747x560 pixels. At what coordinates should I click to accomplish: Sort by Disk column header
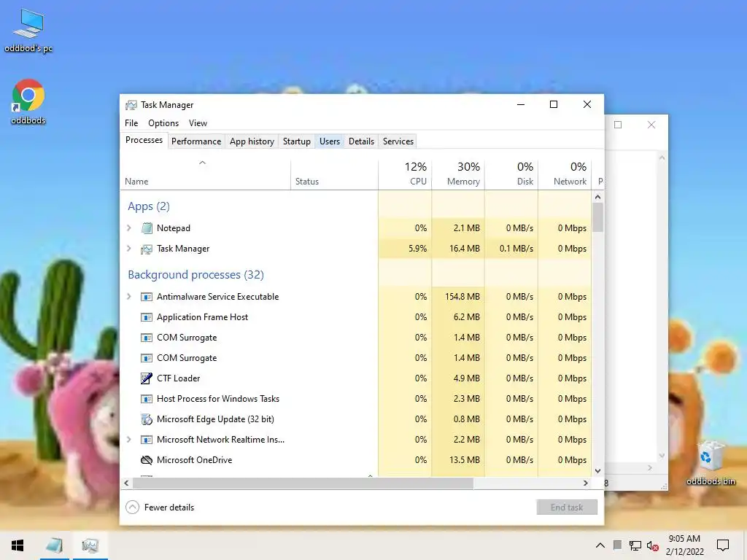511,175
